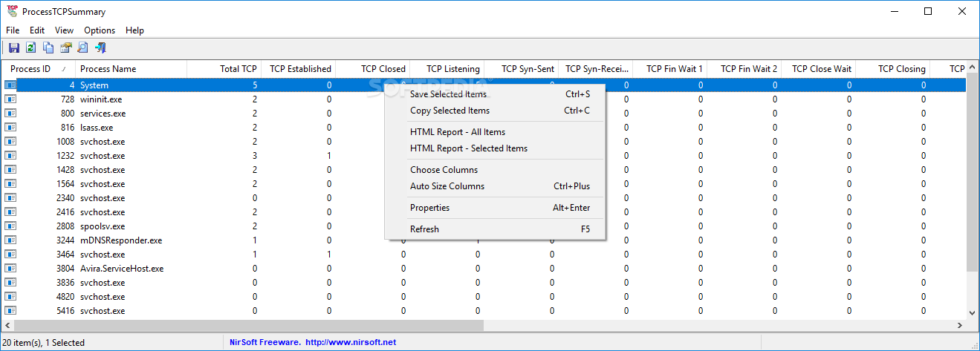
Task: Click process ID 1008 cell
Action: click(x=65, y=142)
